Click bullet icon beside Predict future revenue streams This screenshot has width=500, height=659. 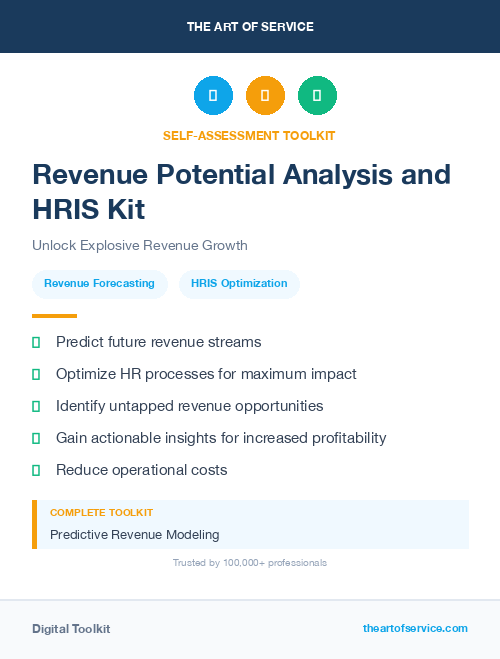click(x=36, y=343)
